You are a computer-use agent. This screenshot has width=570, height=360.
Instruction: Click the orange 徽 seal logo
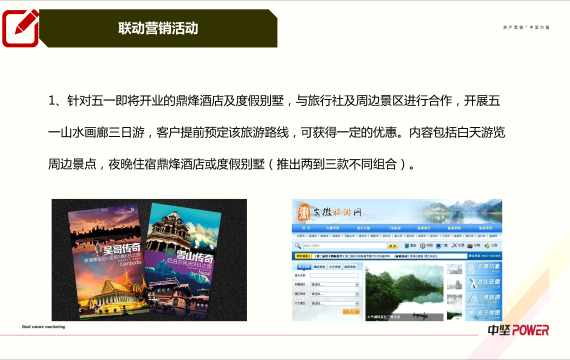tap(303, 212)
